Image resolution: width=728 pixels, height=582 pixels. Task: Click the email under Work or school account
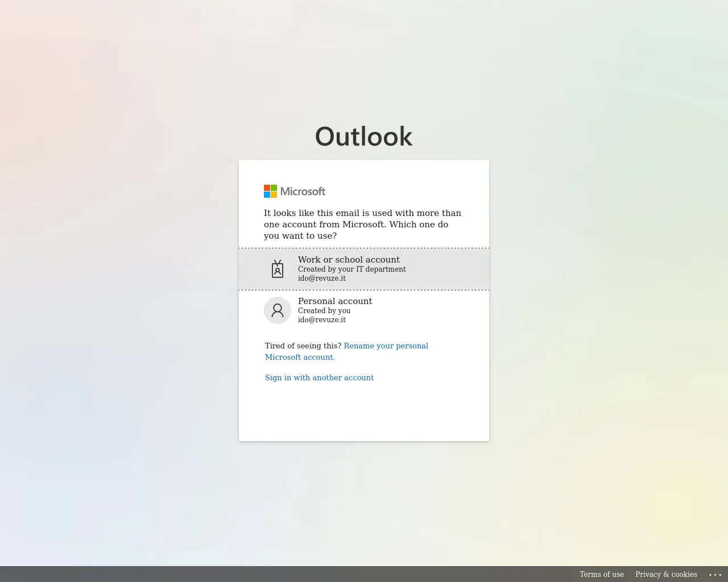322,278
